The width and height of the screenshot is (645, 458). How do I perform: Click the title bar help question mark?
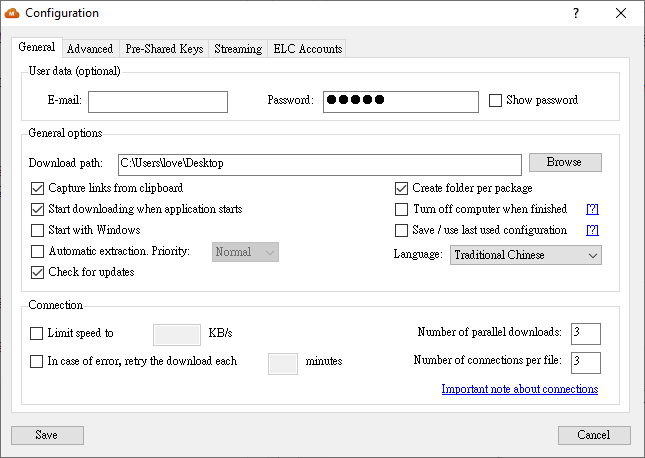[x=575, y=13]
